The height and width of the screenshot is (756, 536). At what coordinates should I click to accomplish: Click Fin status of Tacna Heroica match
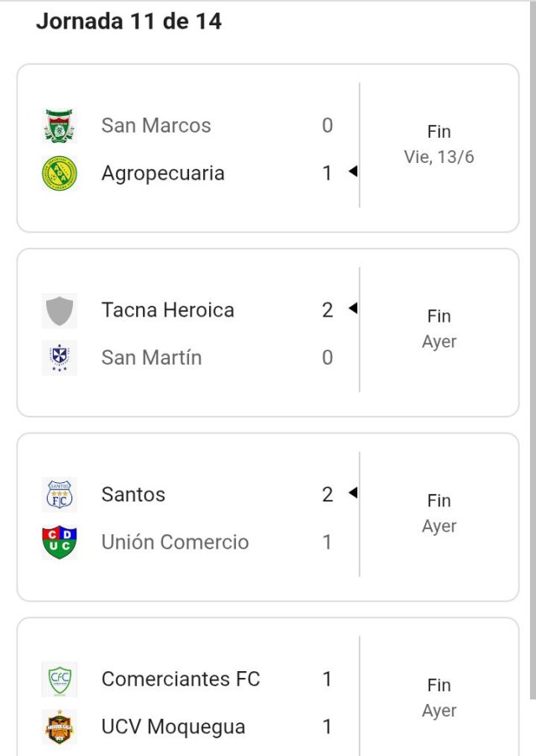pyautogui.click(x=439, y=317)
